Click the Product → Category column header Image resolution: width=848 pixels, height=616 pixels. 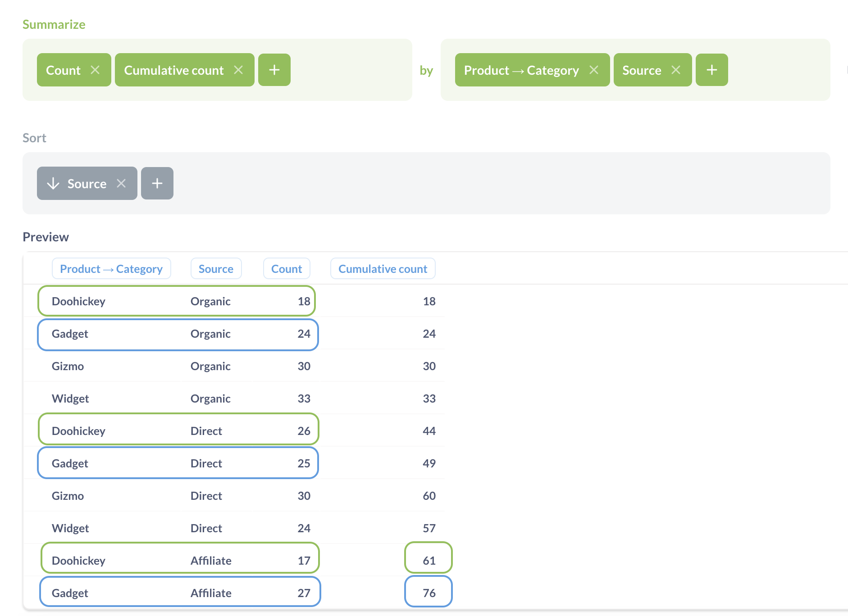111,269
